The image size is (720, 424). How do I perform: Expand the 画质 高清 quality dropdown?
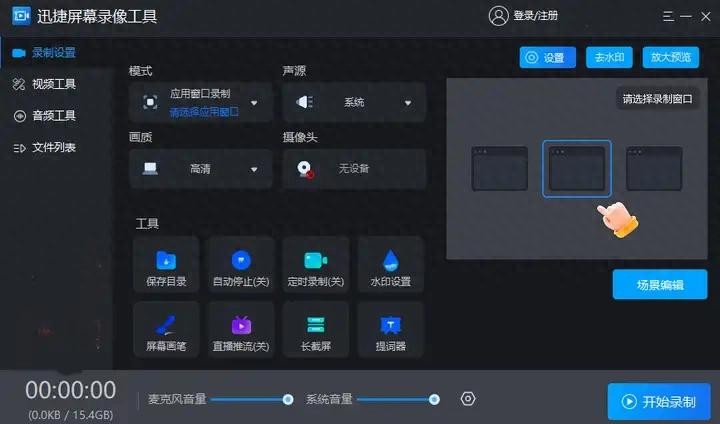pos(254,169)
